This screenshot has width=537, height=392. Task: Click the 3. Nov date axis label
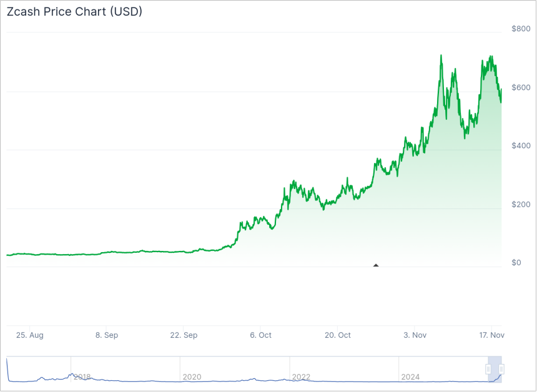pyautogui.click(x=415, y=335)
